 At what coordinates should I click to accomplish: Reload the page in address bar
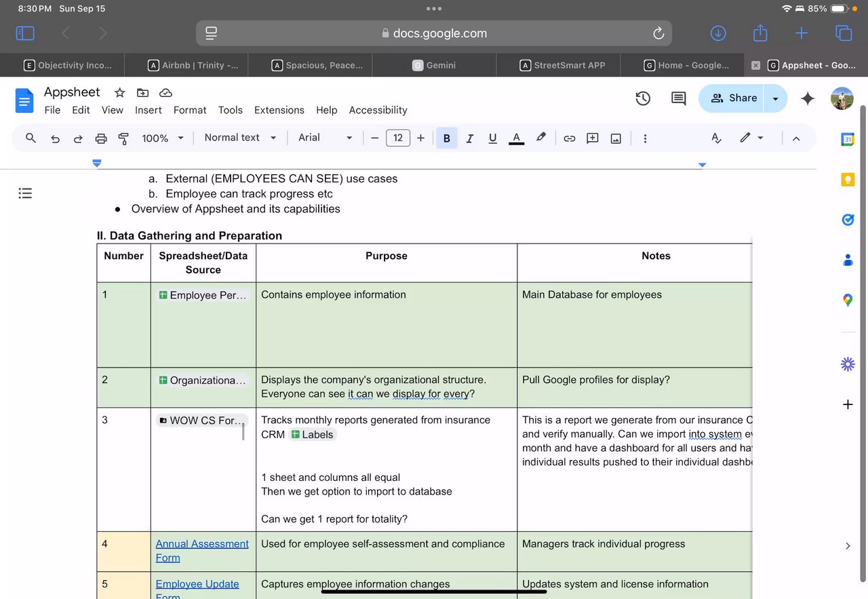click(x=658, y=33)
